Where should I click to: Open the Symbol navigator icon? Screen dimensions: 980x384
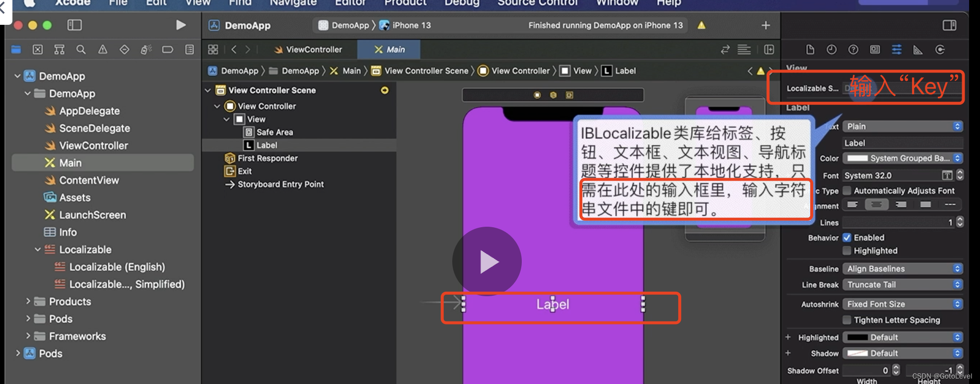pos(60,49)
